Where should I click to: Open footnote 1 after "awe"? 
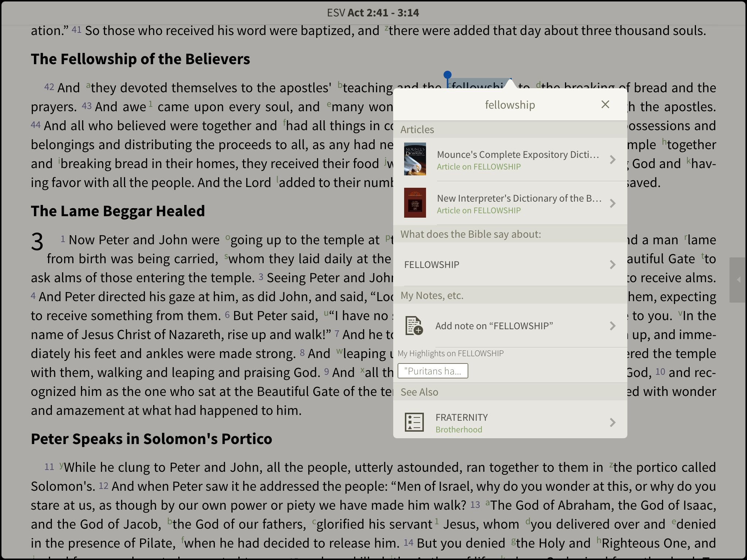coord(150,104)
